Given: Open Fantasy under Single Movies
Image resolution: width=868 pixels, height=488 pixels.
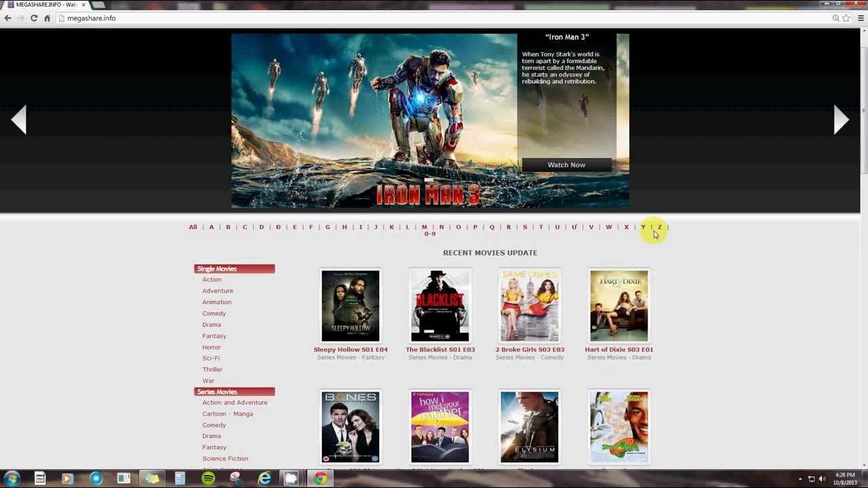Looking at the screenshot, I should [214, 336].
